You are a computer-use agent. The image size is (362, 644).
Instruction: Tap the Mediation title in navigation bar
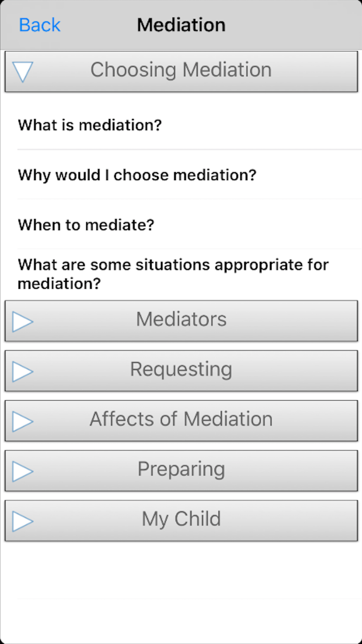(181, 25)
